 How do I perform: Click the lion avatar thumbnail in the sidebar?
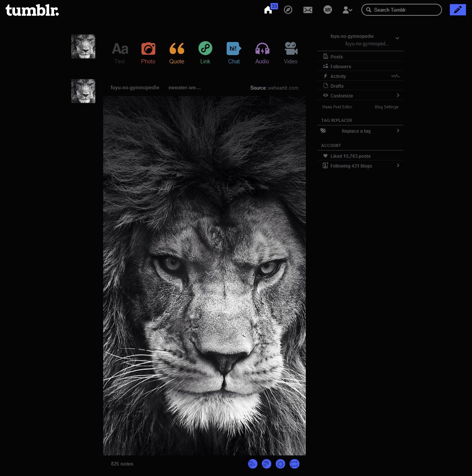pyautogui.click(x=83, y=46)
